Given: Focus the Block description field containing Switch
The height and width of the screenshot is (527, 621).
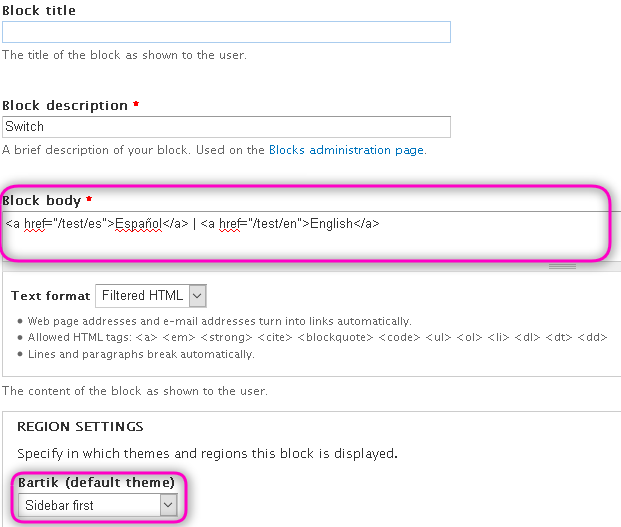Looking at the screenshot, I should (226, 127).
